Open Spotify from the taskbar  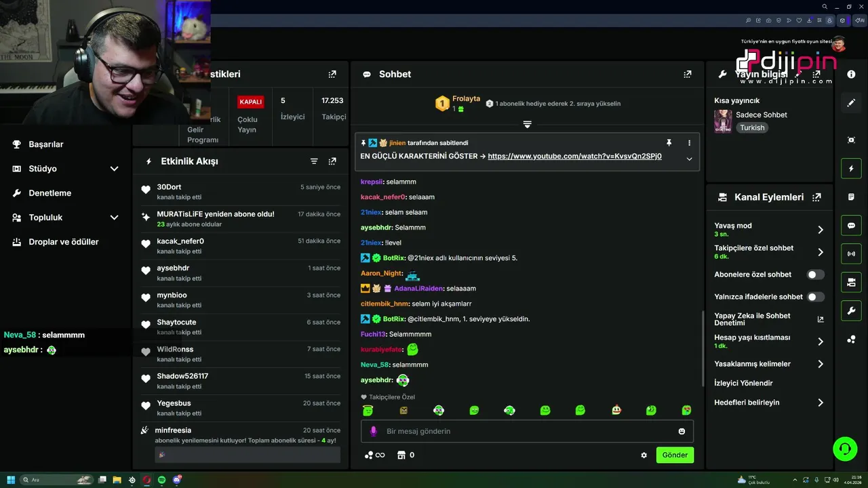(x=162, y=480)
